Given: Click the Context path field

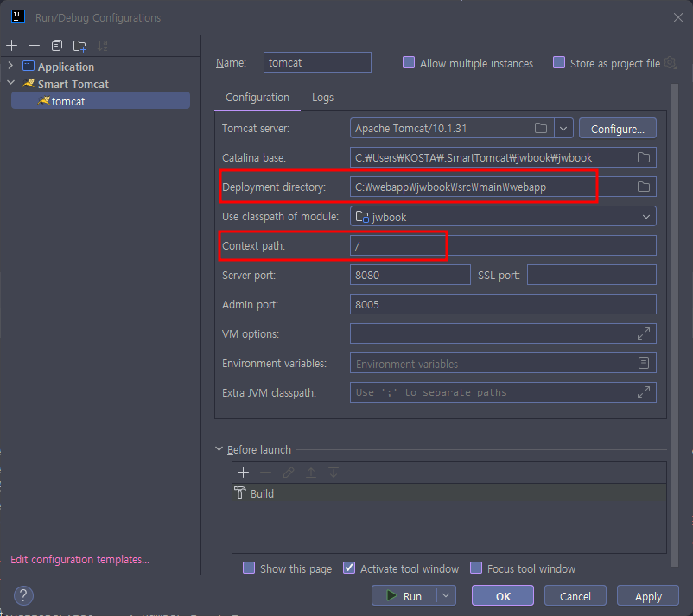Looking at the screenshot, I should pos(503,245).
